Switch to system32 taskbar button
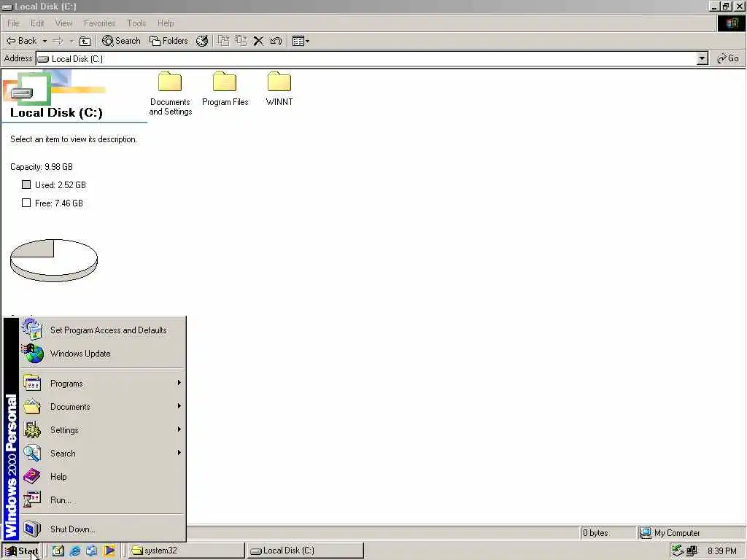This screenshot has height=560, width=747. (x=186, y=551)
